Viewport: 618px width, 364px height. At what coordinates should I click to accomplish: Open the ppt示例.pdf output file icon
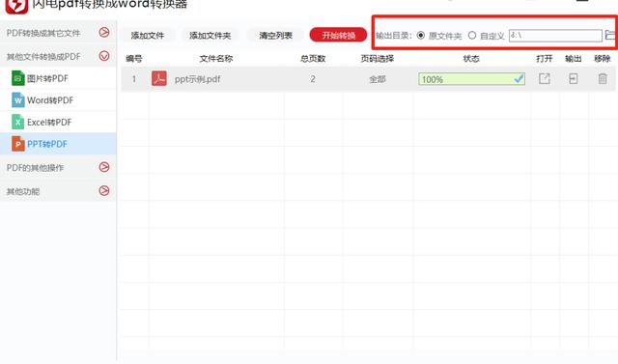pyautogui.click(x=545, y=79)
